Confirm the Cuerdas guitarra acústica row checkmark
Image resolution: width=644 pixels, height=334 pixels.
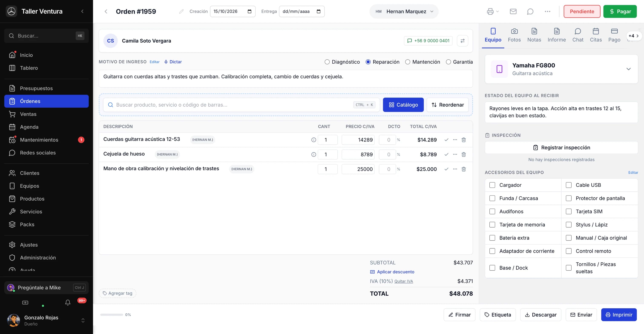446,140
